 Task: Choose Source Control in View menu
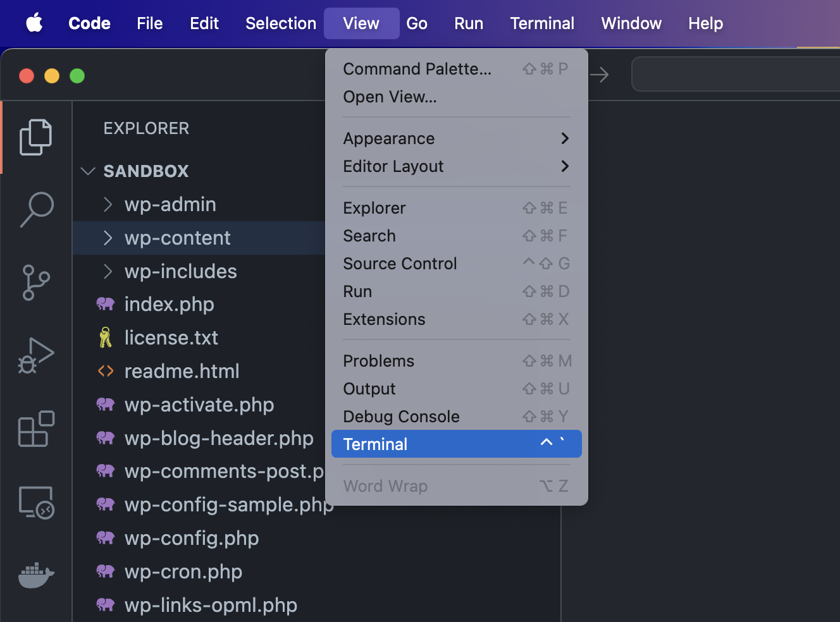(x=456, y=264)
